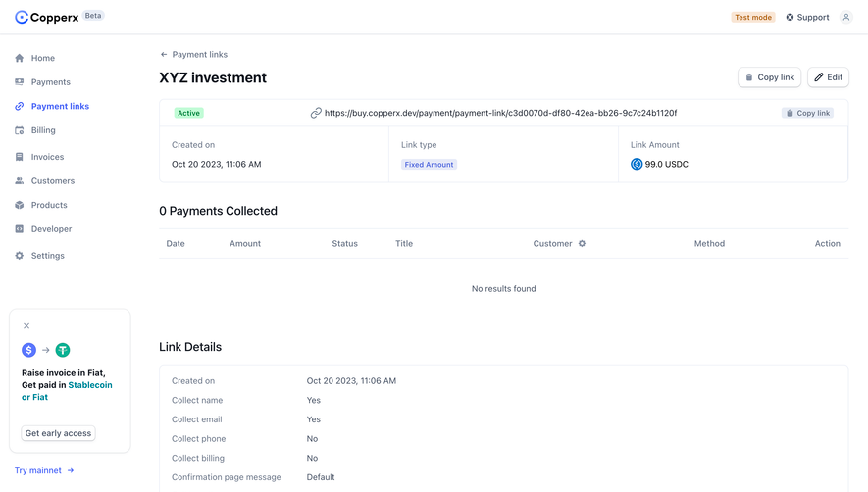
Task: Select Payment links in the sidebar
Action: point(60,106)
